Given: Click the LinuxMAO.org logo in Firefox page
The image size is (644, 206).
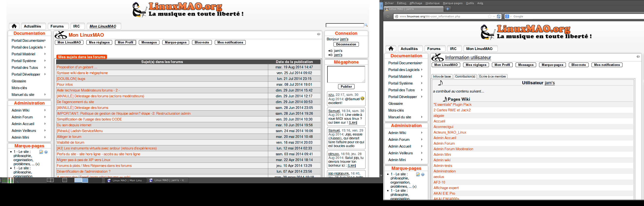Looking at the screenshot, I should click(x=536, y=32).
